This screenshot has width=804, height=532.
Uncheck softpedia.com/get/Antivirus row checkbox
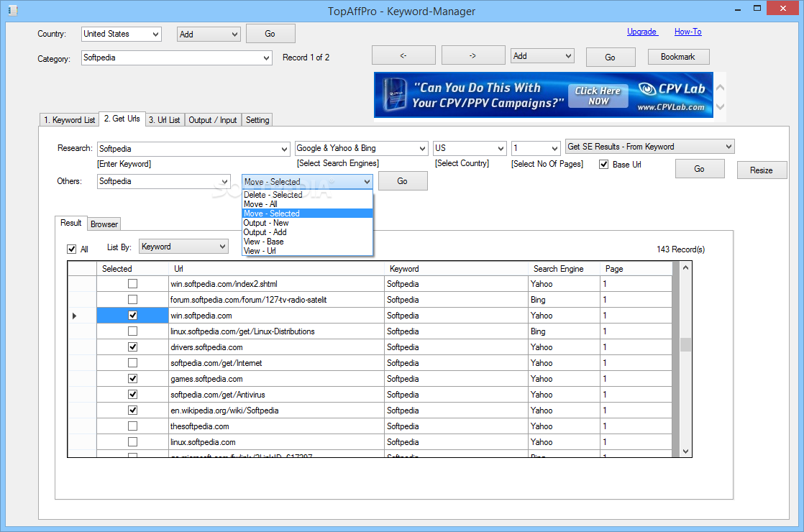(x=133, y=395)
